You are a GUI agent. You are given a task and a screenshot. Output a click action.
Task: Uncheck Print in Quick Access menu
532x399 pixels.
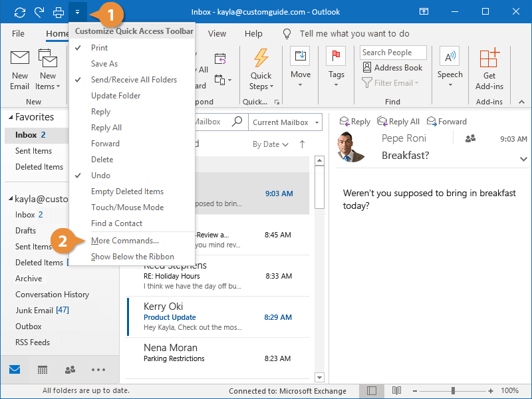pyautogui.click(x=99, y=48)
